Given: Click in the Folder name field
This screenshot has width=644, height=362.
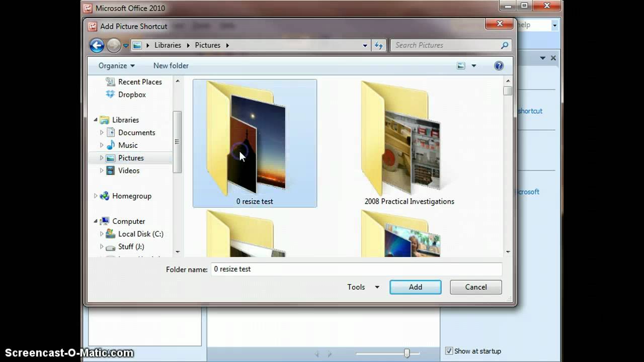Looking at the screenshot, I should (356, 269).
